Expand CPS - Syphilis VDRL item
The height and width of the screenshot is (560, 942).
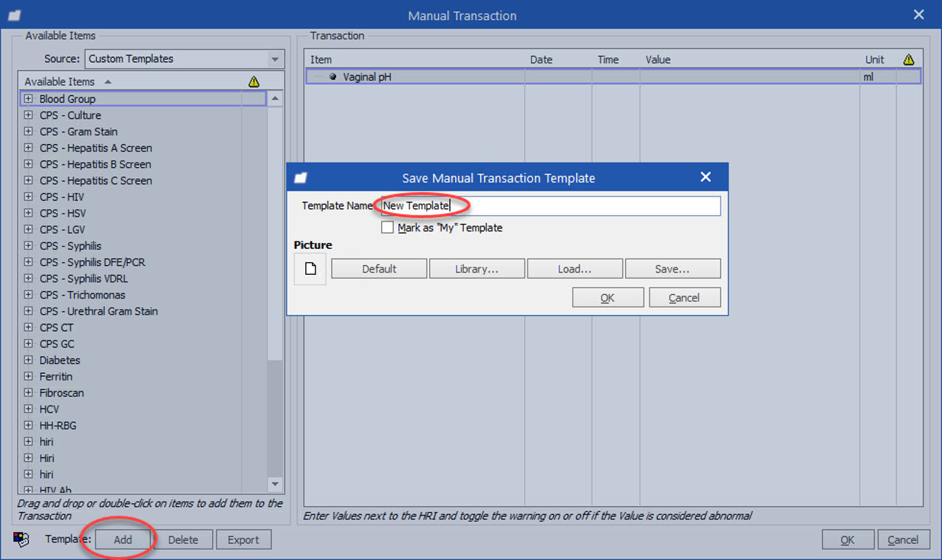point(28,279)
